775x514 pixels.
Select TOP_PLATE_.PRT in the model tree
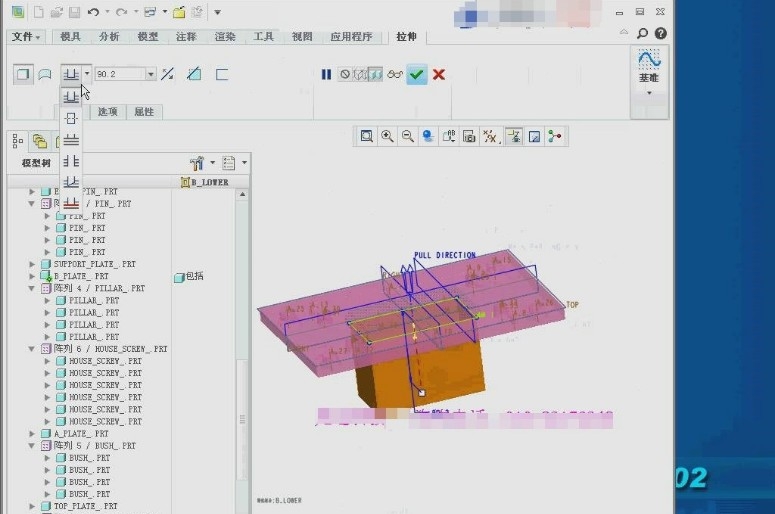(86, 506)
